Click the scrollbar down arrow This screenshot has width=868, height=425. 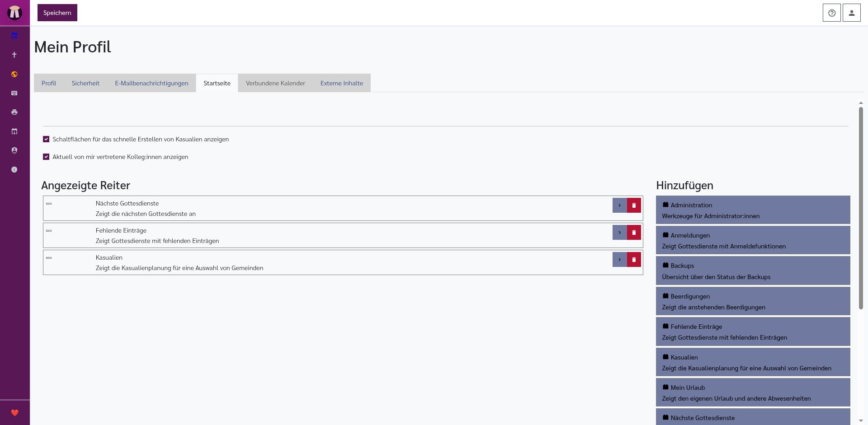coord(861,420)
